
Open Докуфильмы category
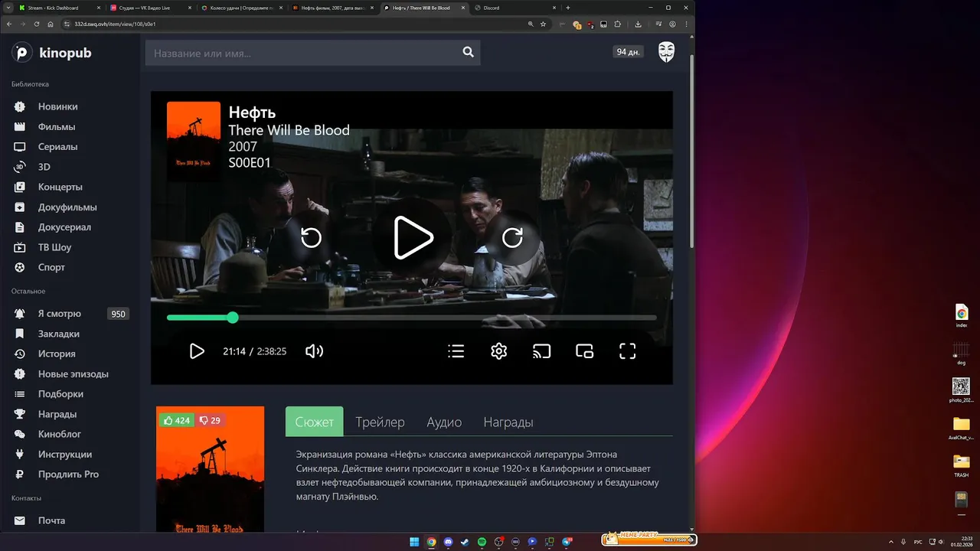pyautogui.click(x=67, y=207)
